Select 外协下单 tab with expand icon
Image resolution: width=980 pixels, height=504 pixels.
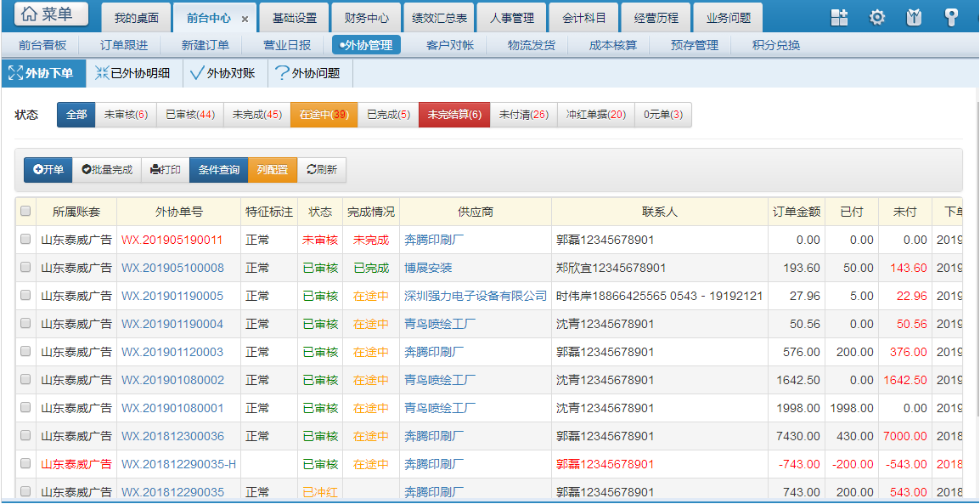coord(43,73)
